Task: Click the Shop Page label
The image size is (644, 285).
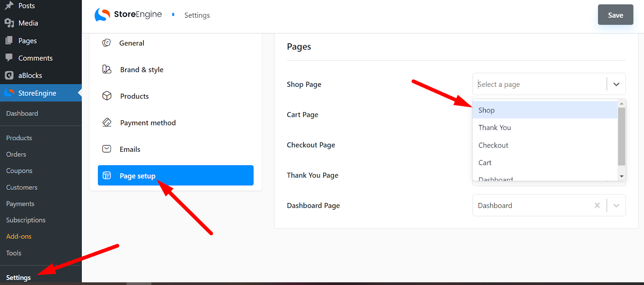Action: [304, 84]
